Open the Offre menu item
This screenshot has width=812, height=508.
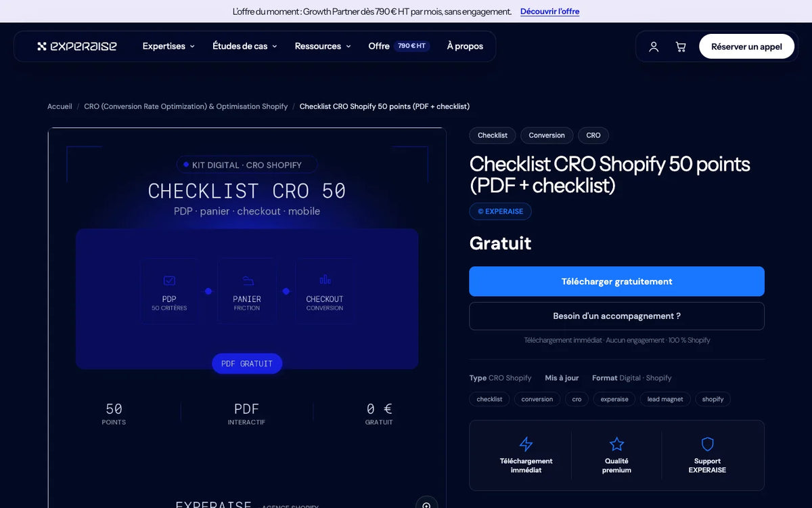(379, 46)
